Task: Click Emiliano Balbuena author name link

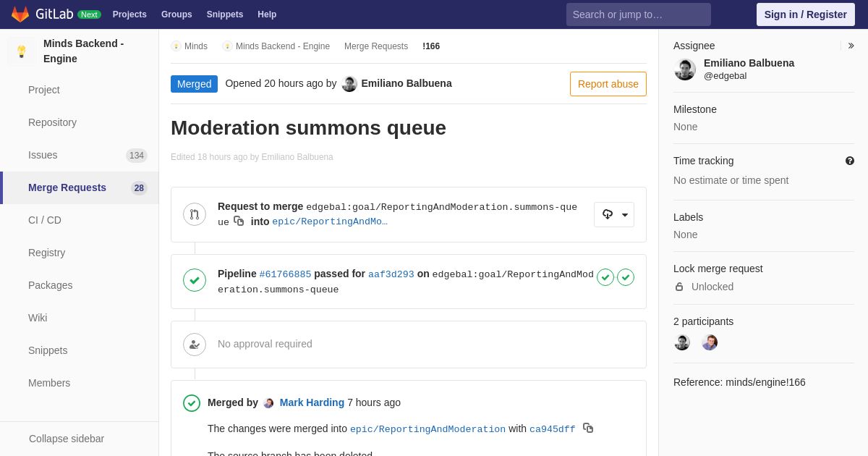Action: tap(407, 83)
